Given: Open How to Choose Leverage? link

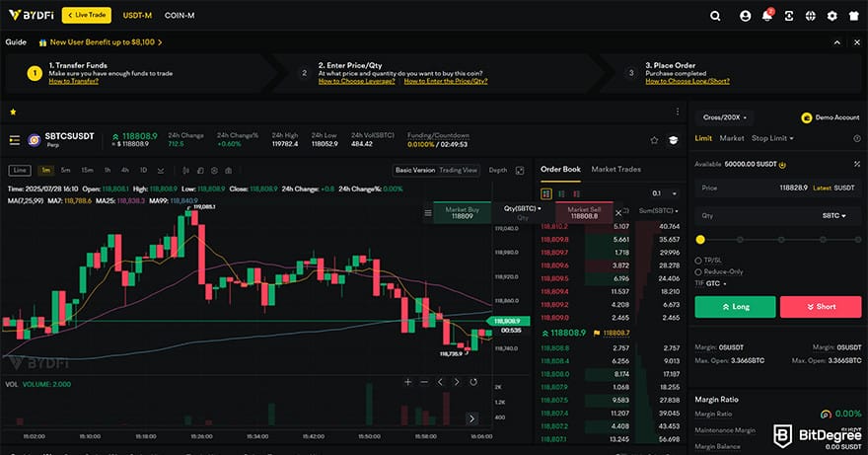Looking at the screenshot, I should (x=356, y=81).
